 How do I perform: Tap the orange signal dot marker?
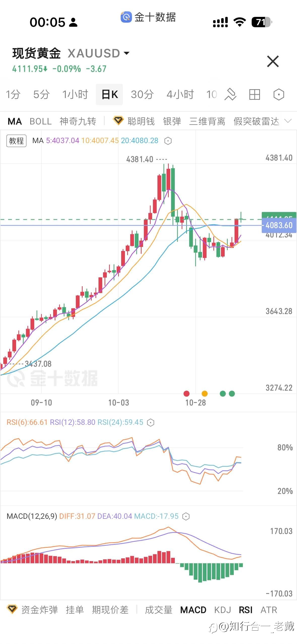205,394
